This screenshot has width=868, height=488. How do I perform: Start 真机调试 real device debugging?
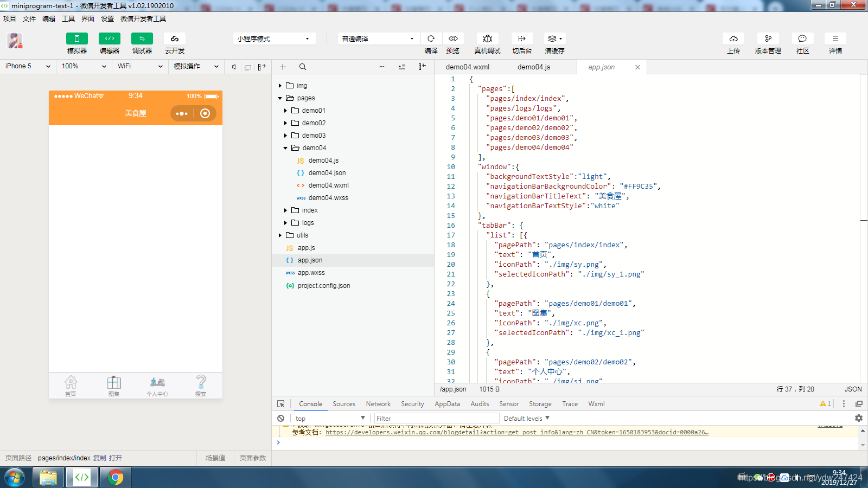[x=488, y=38]
